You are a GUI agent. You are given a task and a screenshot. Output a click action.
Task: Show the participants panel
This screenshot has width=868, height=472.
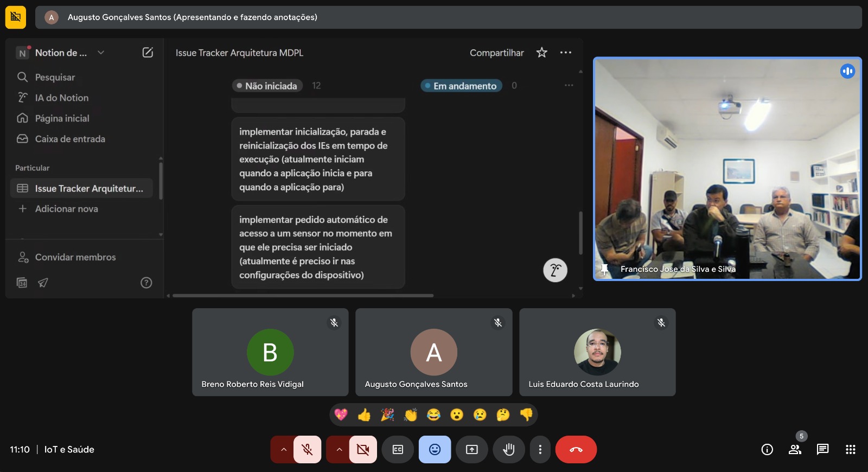tap(795, 449)
